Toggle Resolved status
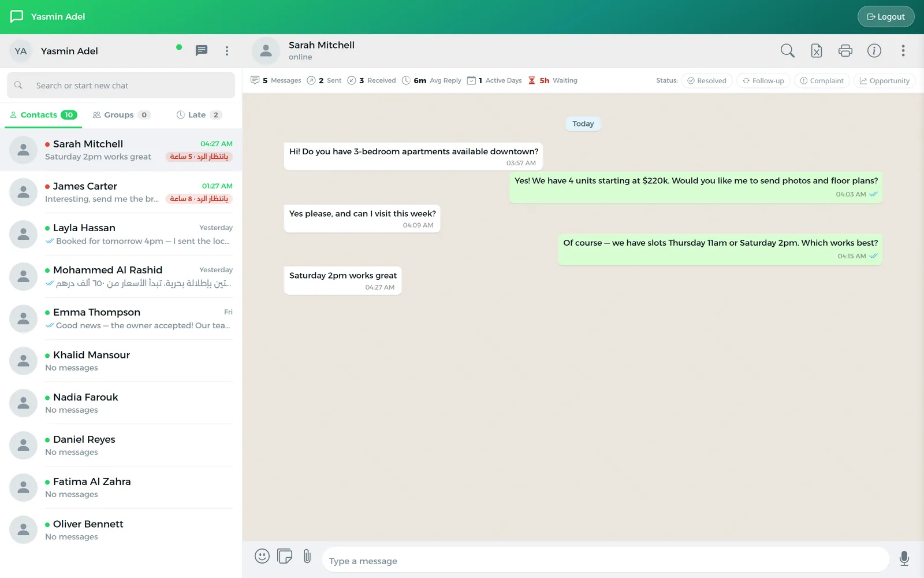The width and height of the screenshot is (924, 578). 707,81
